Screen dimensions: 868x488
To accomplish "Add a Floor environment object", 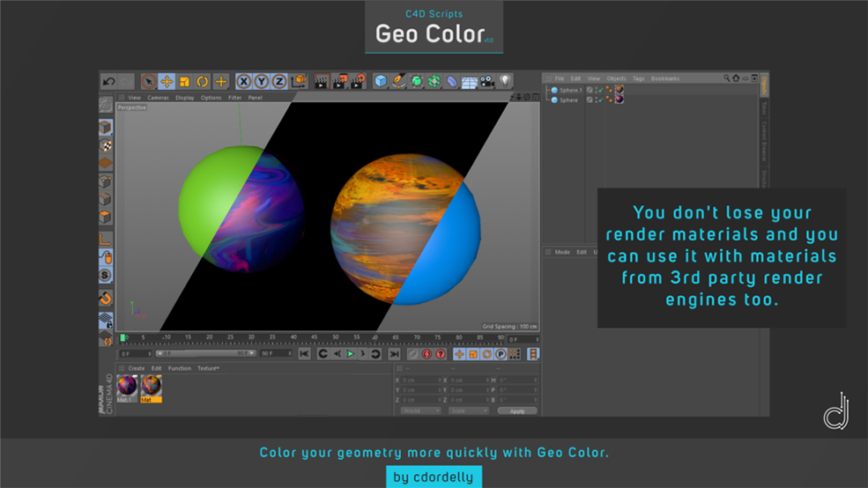I will tap(470, 82).
